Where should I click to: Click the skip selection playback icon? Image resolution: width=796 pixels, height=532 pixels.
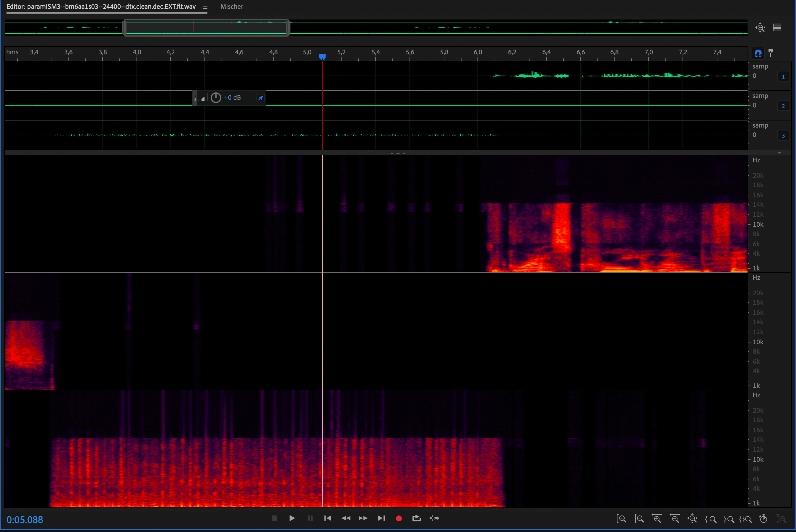(434, 518)
